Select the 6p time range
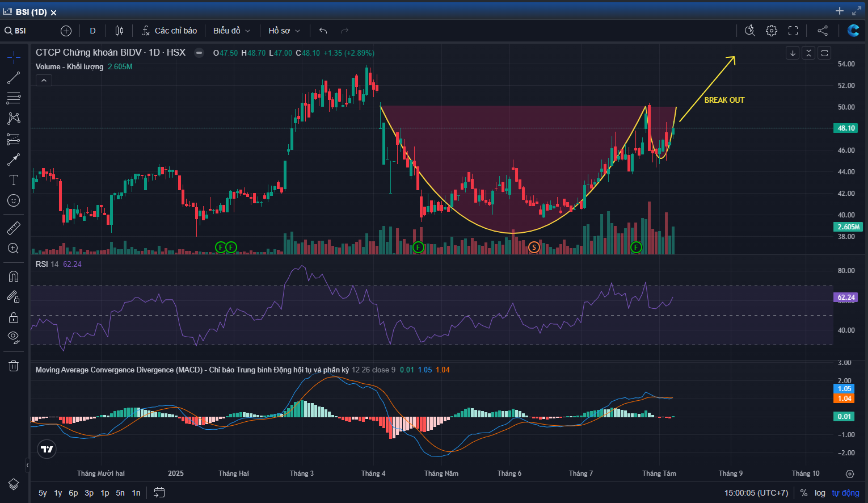This screenshot has width=868, height=503. point(73,493)
